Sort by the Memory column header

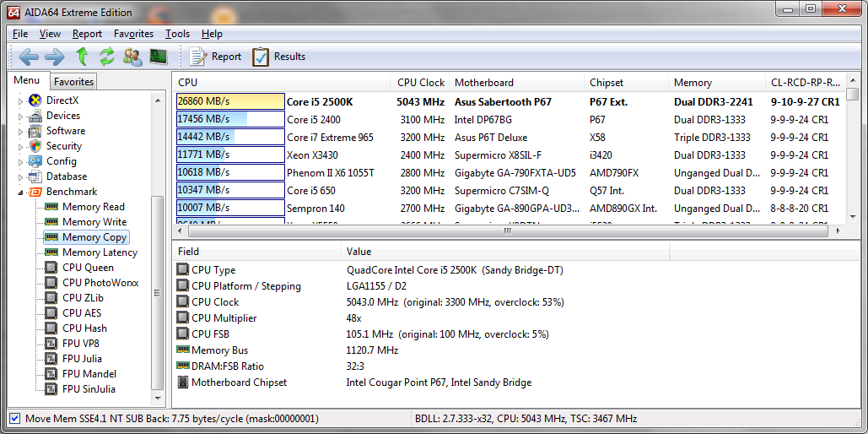coord(717,83)
